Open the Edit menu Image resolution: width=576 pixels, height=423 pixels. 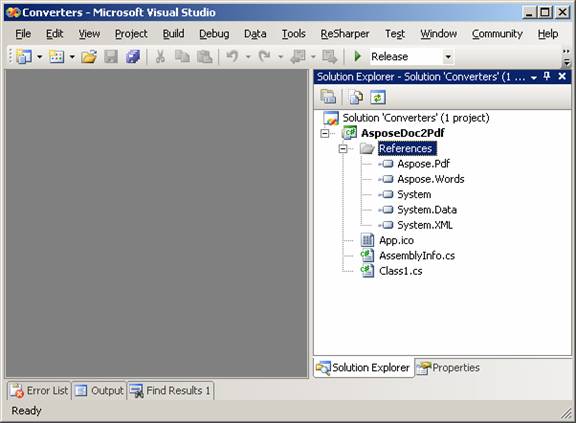tap(54, 34)
